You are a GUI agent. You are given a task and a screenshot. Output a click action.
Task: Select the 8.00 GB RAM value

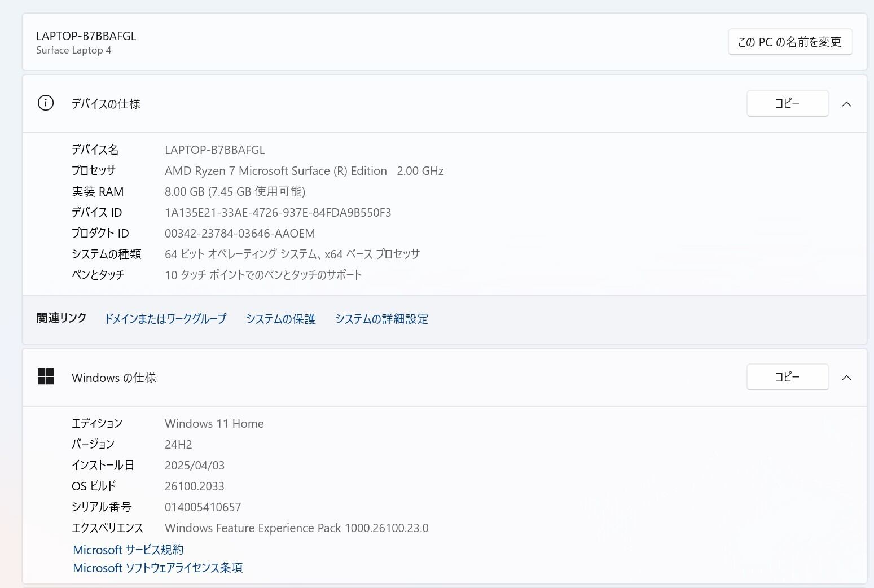(x=235, y=192)
